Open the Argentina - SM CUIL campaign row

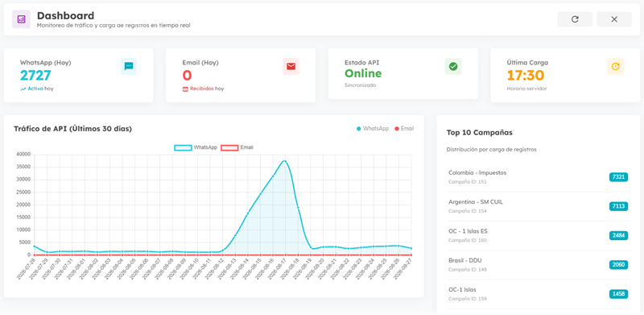(538, 206)
